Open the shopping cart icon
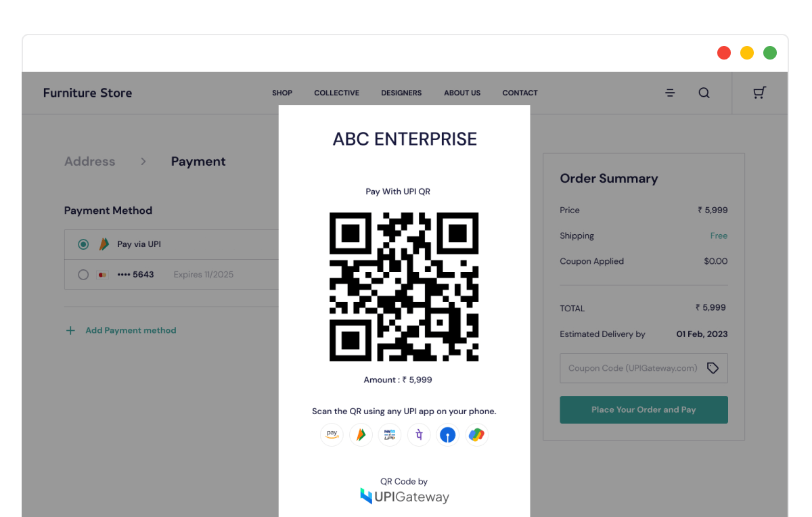Screen dimensions: 812x517 (x=759, y=93)
